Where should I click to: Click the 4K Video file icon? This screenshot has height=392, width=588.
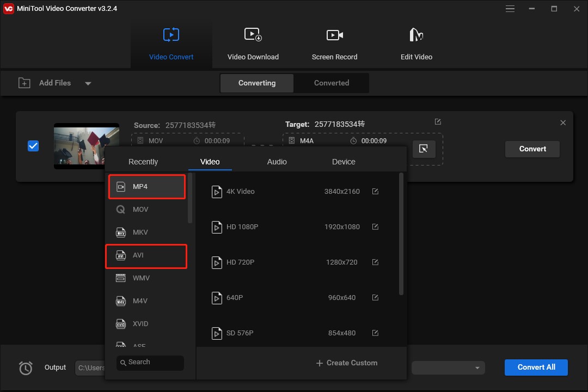coord(217,192)
